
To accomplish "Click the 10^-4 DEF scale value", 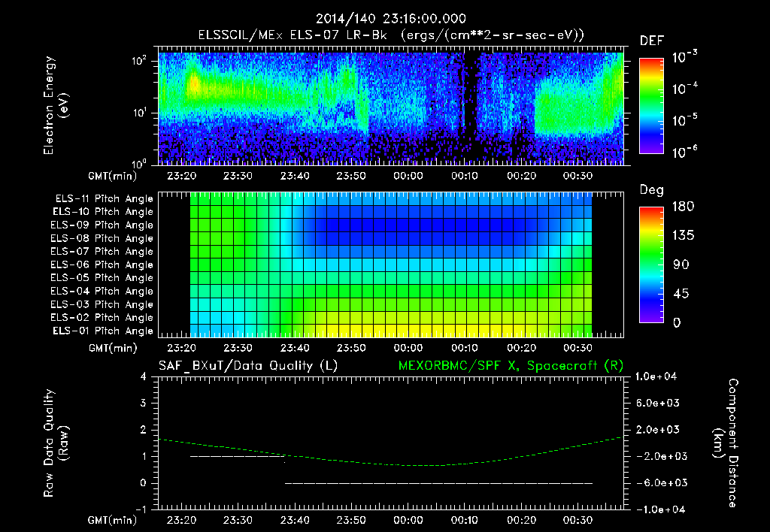I will pos(684,89).
